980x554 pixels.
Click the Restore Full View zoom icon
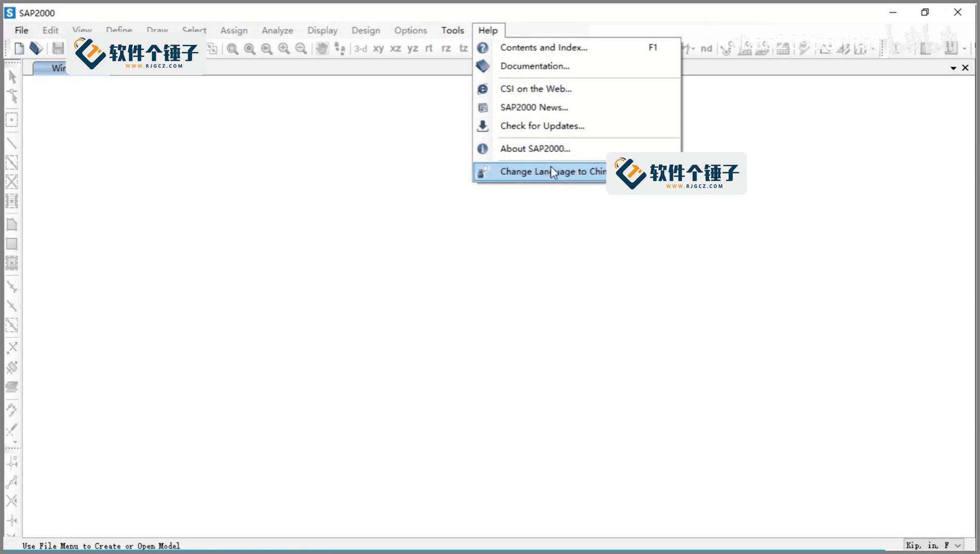pos(250,49)
